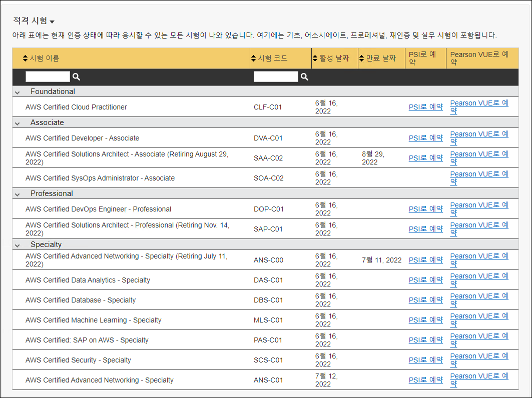The height and width of the screenshot is (398, 532).
Task: Sort by active date (활성 날짜) column
Action: coord(315,58)
